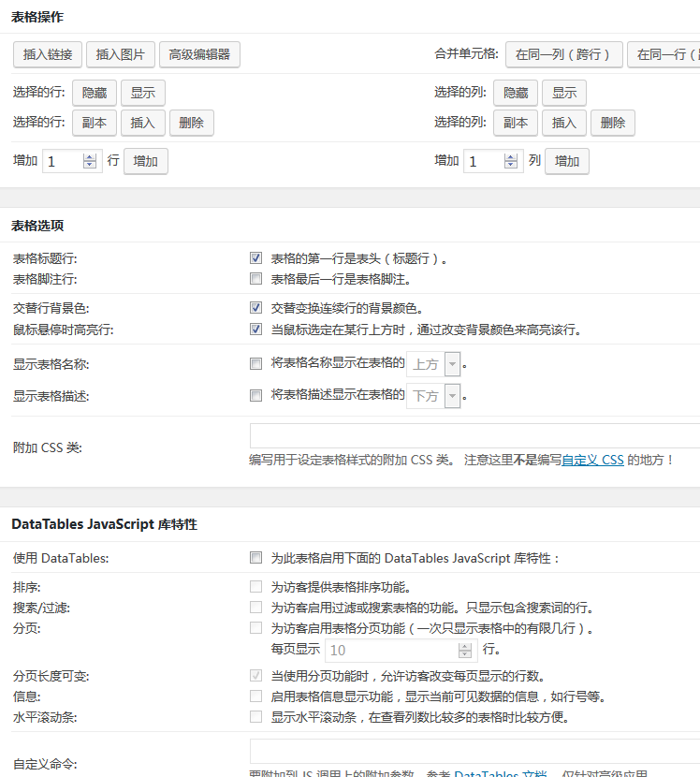Click 增加 button to add rows
The height and width of the screenshot is (777, 700).
[x=145, y=161]
